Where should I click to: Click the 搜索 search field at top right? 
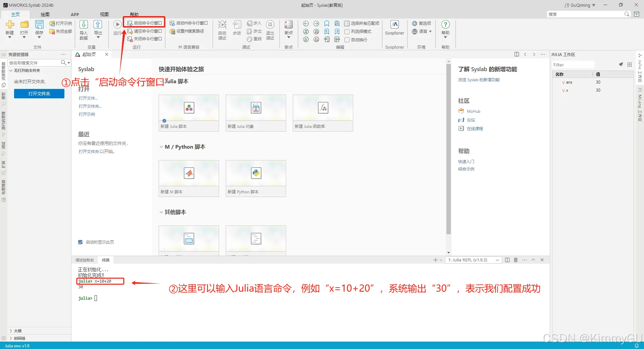pos(585,14)
